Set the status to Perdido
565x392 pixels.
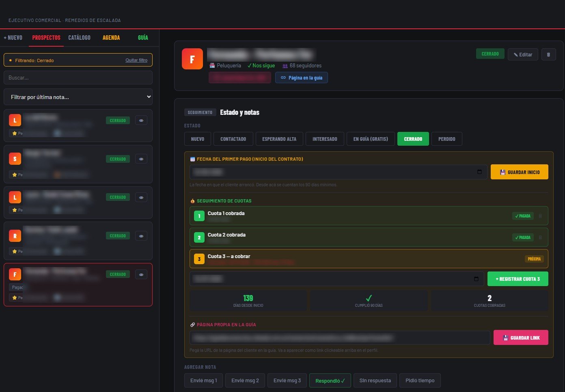447,139
